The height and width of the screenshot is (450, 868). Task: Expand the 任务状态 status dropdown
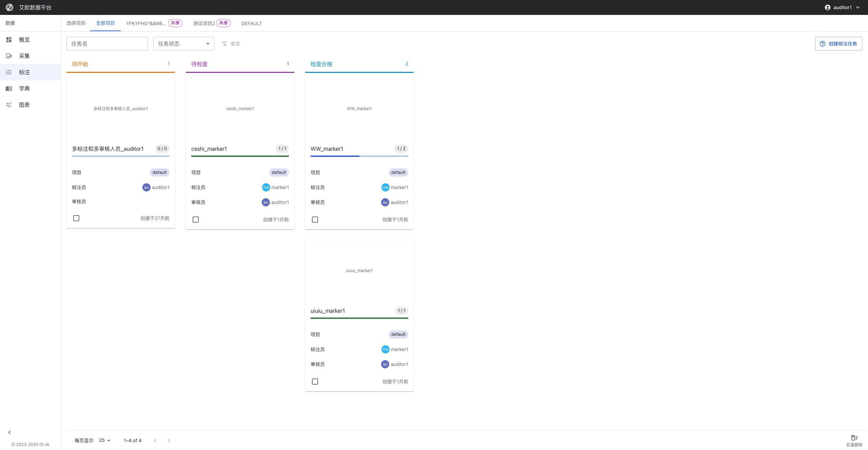183,44
